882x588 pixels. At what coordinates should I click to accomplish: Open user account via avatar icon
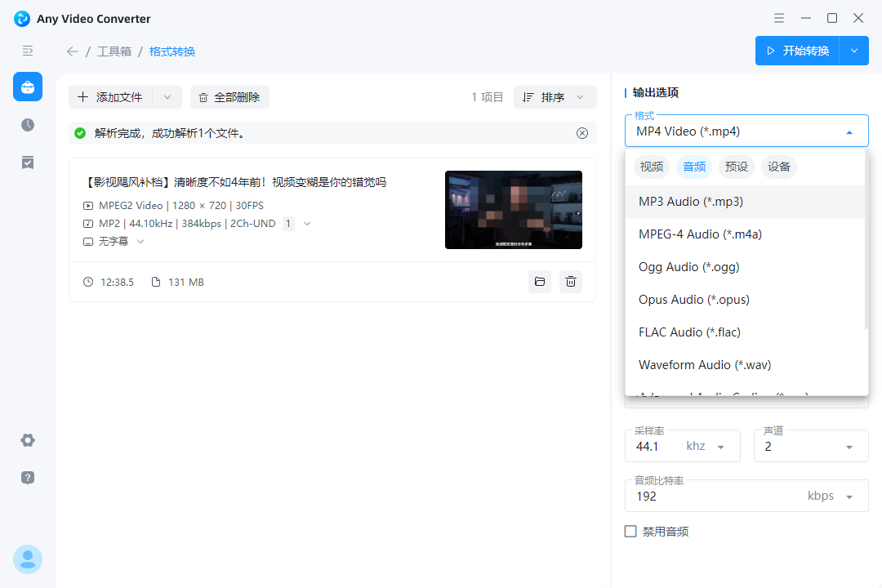coord(27,559)
